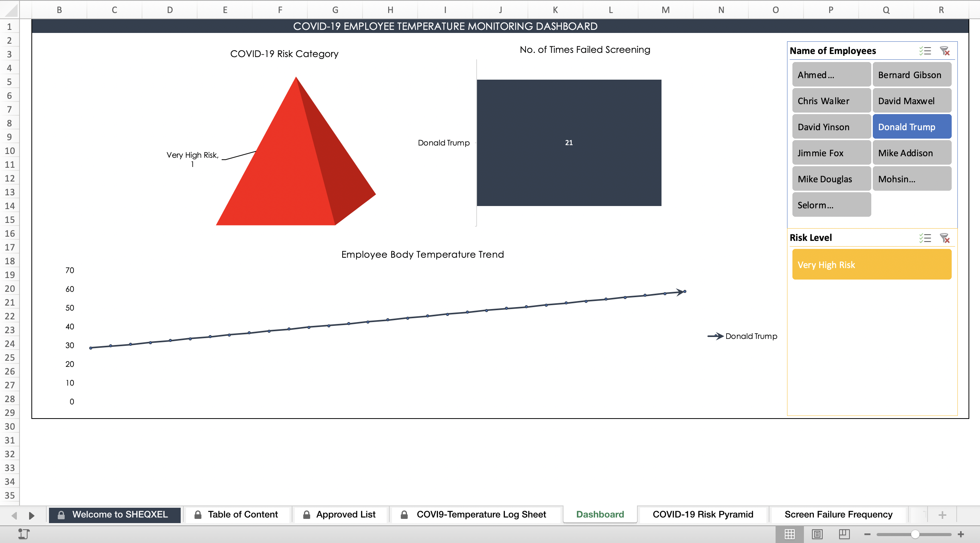Select David Yinson slicer item
Viewport: 980px width, 543px height.
tap(831, 127)
